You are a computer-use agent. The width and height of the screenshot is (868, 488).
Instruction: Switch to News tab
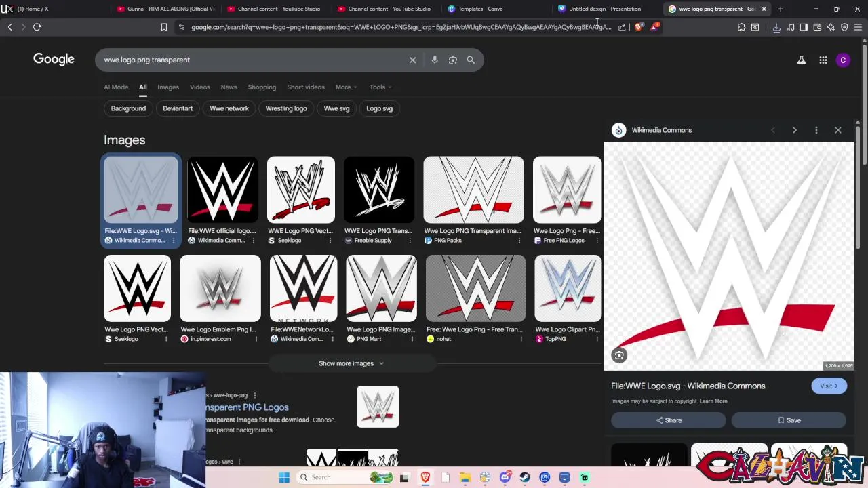pos(229,87)
